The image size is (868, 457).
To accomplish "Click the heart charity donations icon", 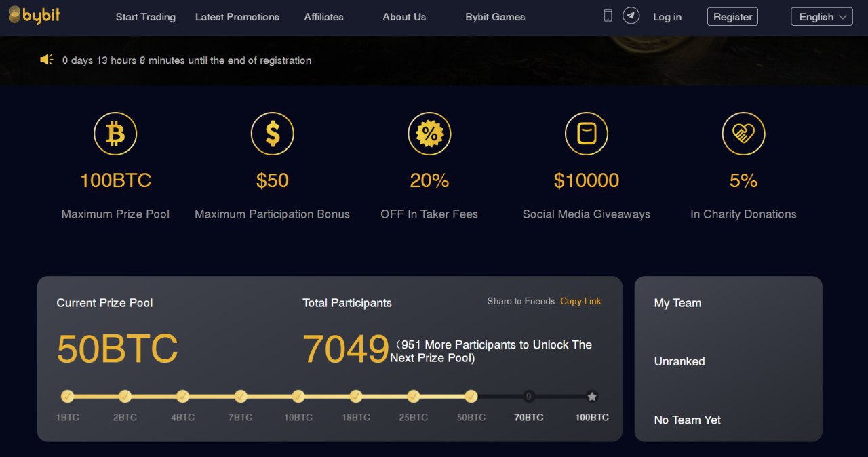I will coord(743,134).
